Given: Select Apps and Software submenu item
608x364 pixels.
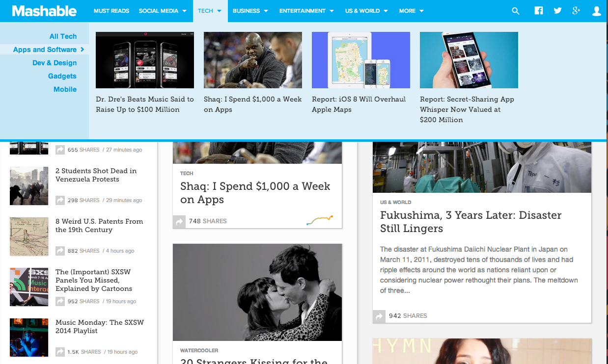Looking at the screenshot, I should 45,50.
